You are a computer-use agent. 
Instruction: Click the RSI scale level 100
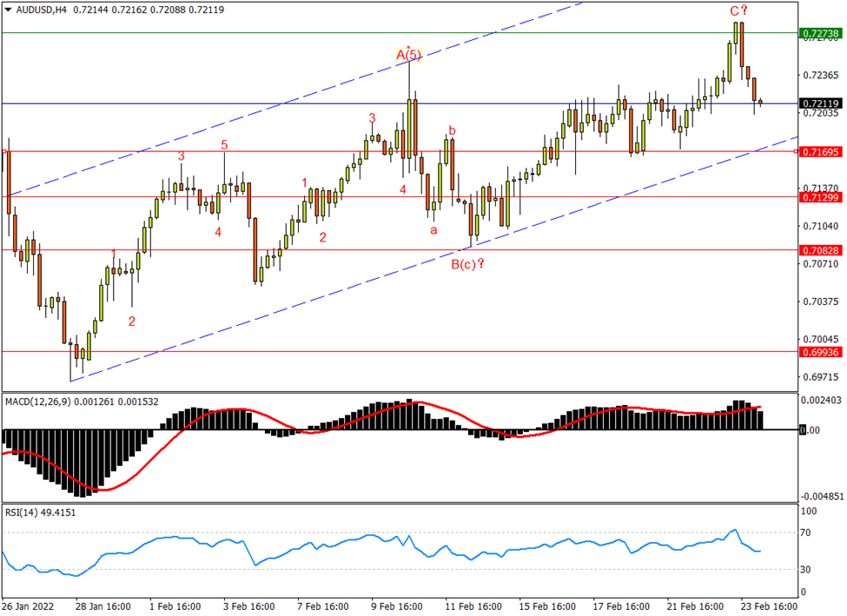[x=809, y=511]
